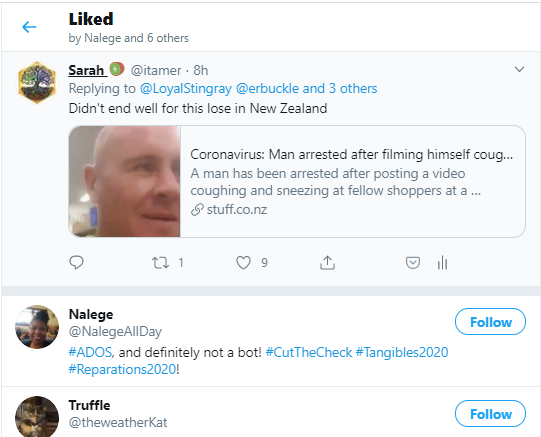Open the #Reparations2020 hashtag
This screenshot has height=437, width=541.
[x=122, y=369]
